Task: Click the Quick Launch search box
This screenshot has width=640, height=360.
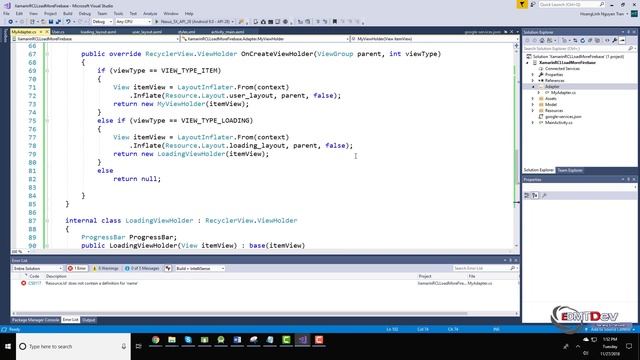Action: pos(571,4)
